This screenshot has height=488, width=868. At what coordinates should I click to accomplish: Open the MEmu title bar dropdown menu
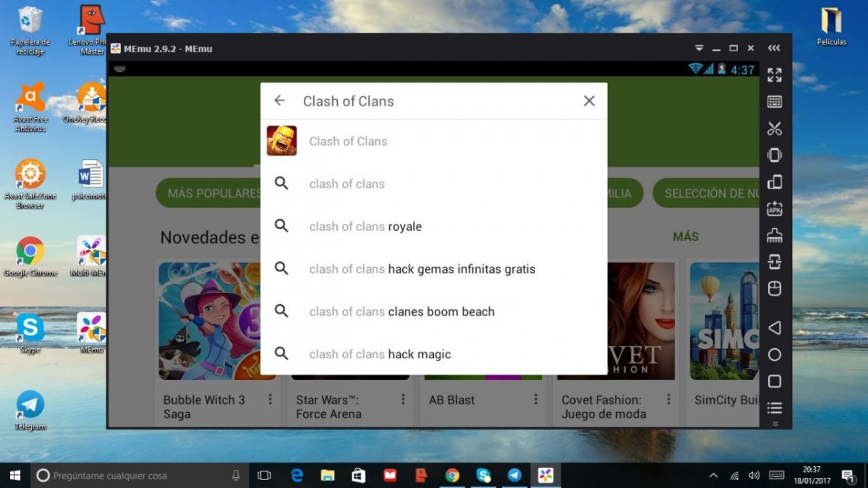click(699, 49)
